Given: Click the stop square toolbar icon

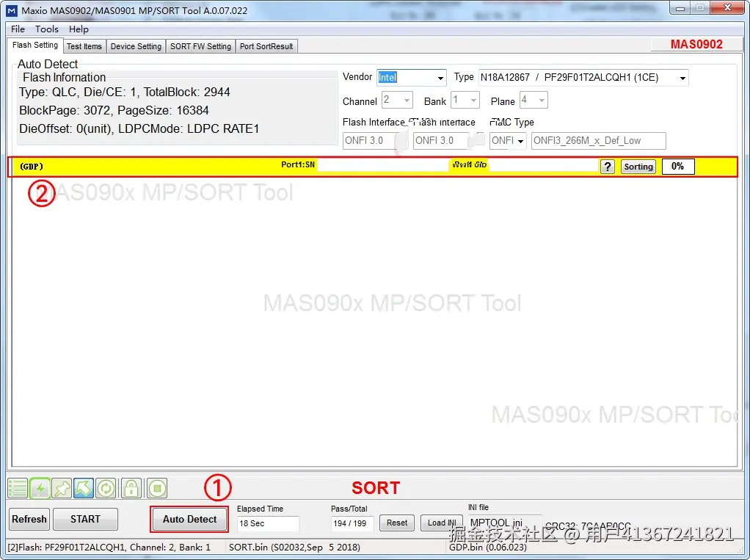Looking at the screenshot, I should 157,488.
